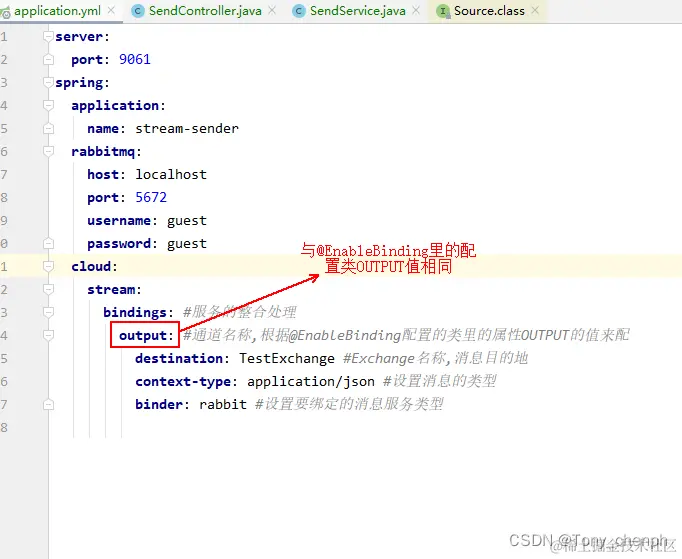
Task: Close the SendController.java tab
Action: click(x=272, y=10)
